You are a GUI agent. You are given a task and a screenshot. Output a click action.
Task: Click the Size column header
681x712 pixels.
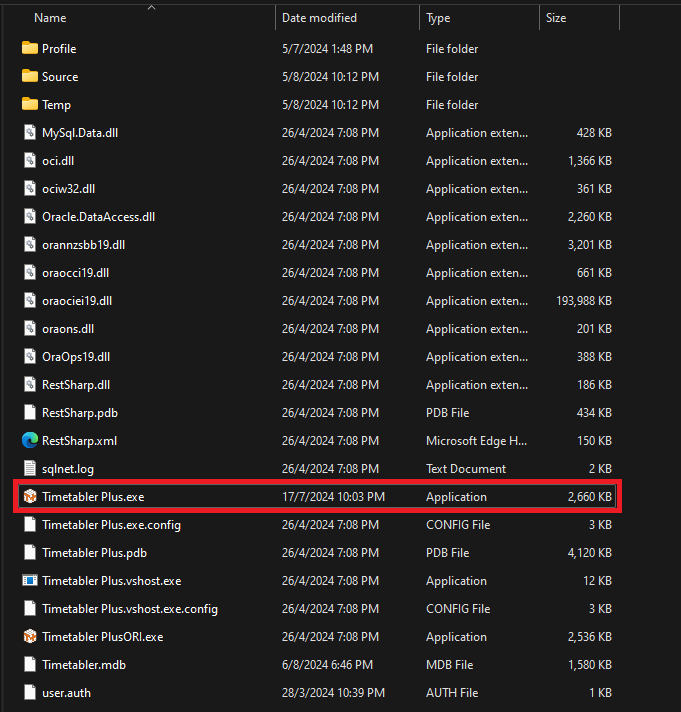point(556,18)
